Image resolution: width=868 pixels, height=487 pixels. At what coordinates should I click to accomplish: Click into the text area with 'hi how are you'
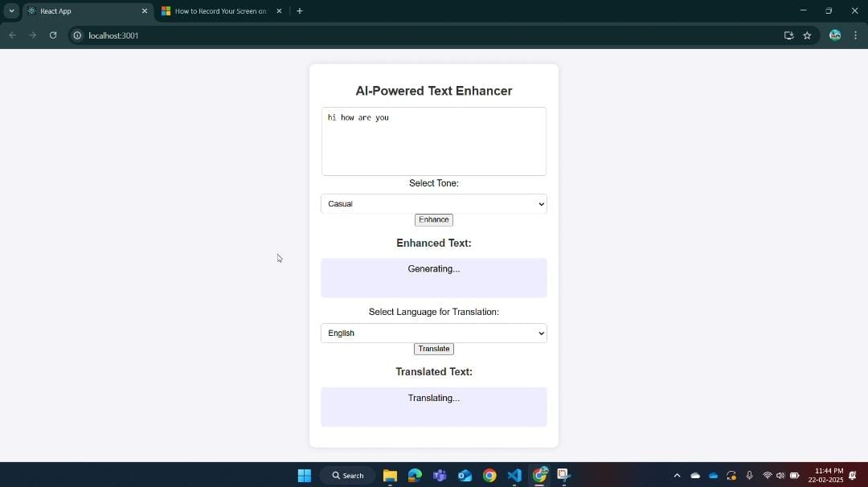[x=433, y=141]
